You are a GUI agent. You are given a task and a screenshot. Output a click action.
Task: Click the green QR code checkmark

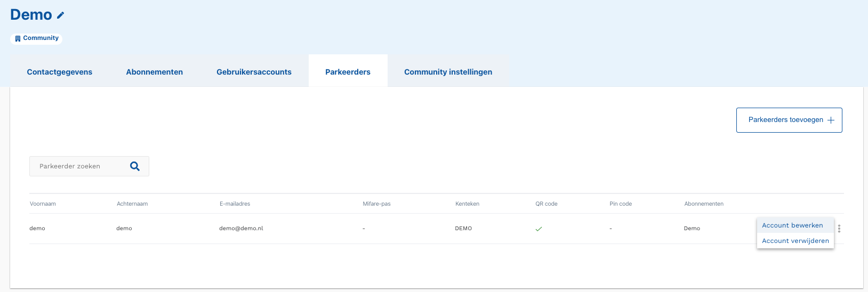click(539, 229)
